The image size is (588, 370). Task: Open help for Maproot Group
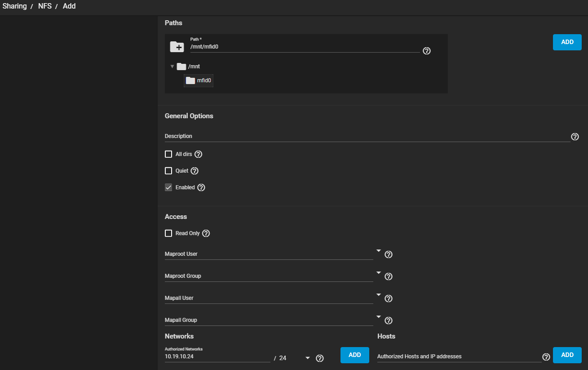pyautogui.click(x=389, y=276)
